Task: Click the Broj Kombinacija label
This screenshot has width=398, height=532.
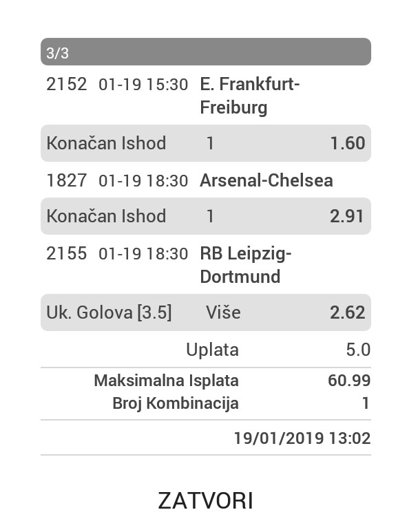Action: click(x=176, y=403)
